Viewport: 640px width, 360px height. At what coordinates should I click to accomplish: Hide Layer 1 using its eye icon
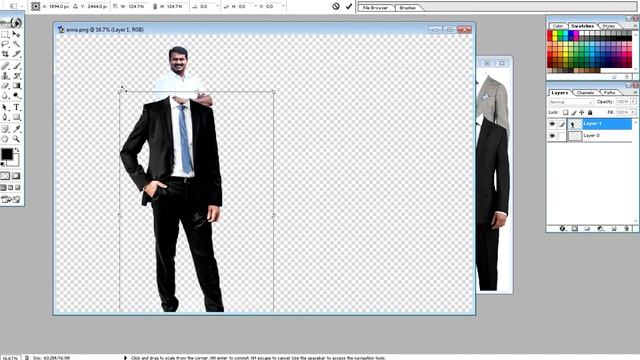[552, 124]
